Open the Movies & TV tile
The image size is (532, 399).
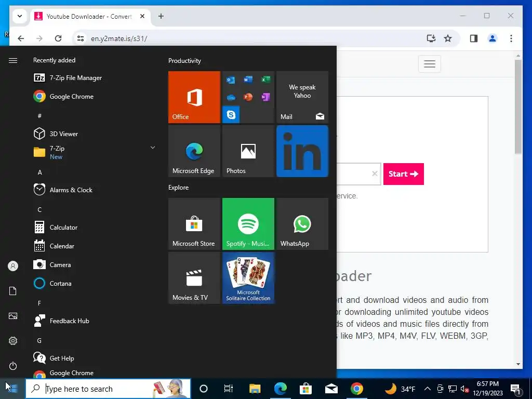coord(194,278)
